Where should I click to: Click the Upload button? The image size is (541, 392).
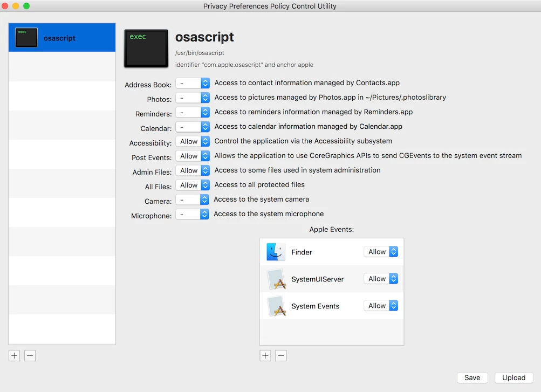513,377
